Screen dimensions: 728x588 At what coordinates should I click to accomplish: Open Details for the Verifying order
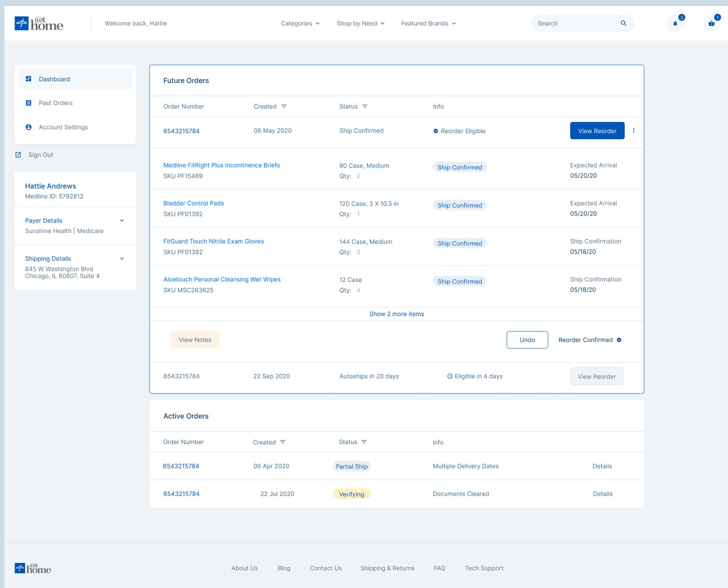pyautogui.click(x=603, y=494)
